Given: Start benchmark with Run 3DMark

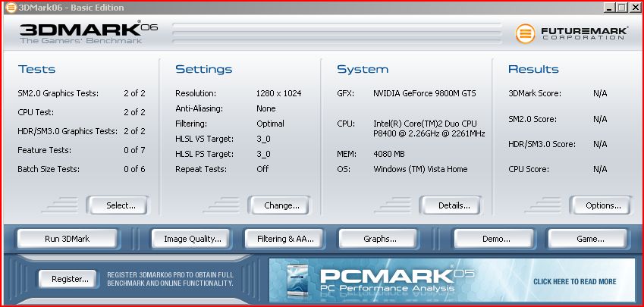Looking at the screenshot, I should point(68,239).
